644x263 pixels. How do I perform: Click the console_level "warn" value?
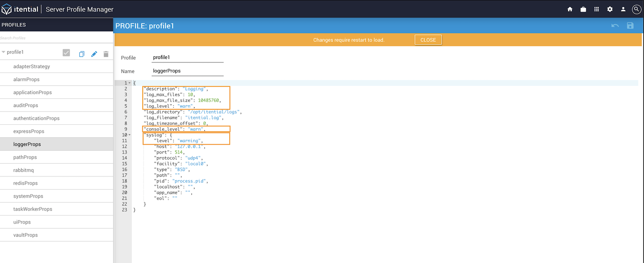click(196, 129)
